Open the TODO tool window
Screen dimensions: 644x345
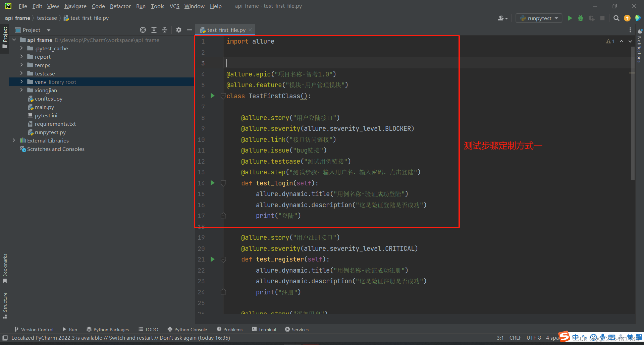pyautogui.click(x=148, y=330)
